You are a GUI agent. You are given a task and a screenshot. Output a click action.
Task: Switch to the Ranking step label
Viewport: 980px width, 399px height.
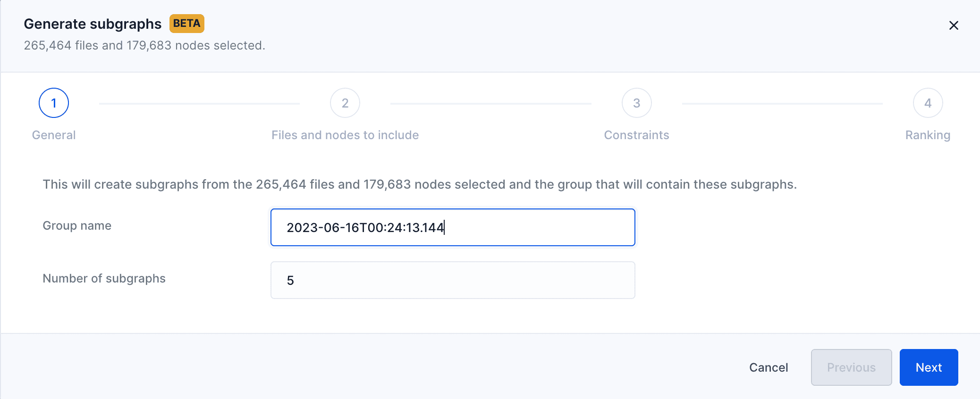point(928,135)
